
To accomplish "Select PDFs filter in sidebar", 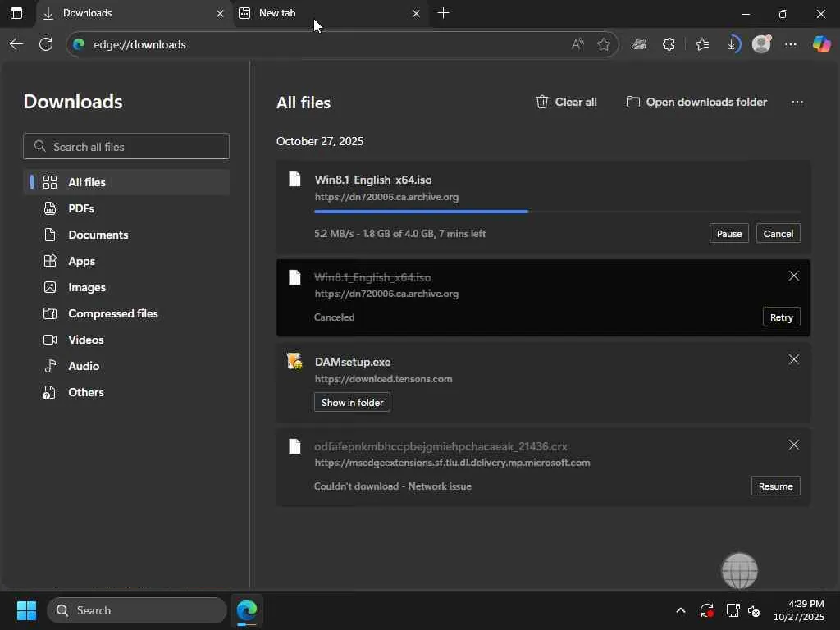I will pos(81,208).
